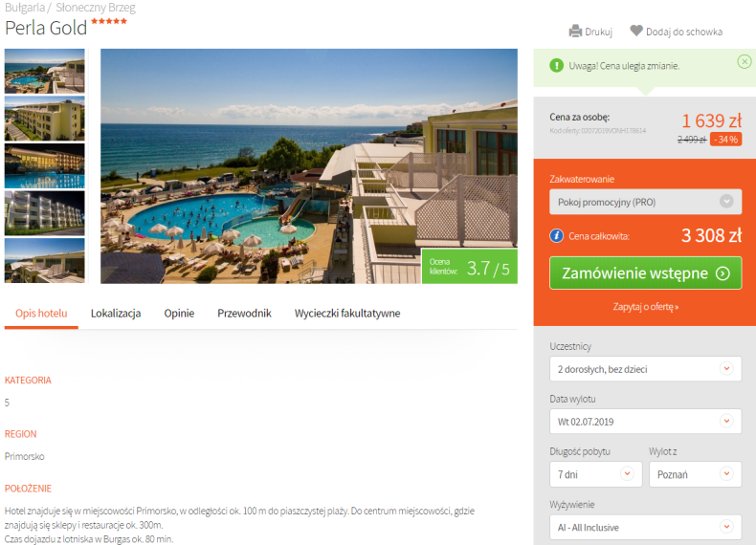Click the Zapytaj o ofertę link
This screenshot has width=756, height=545.
(x=646, y=307)
